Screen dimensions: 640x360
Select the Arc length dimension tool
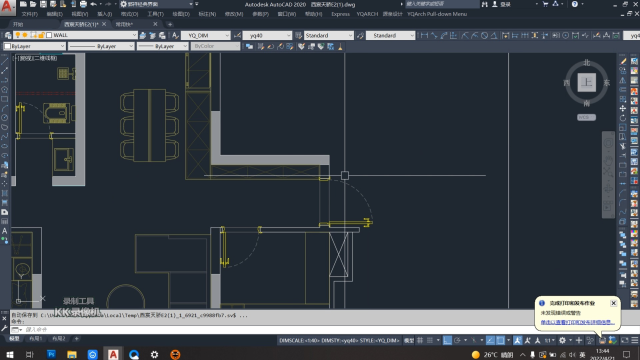pos(444,36)
